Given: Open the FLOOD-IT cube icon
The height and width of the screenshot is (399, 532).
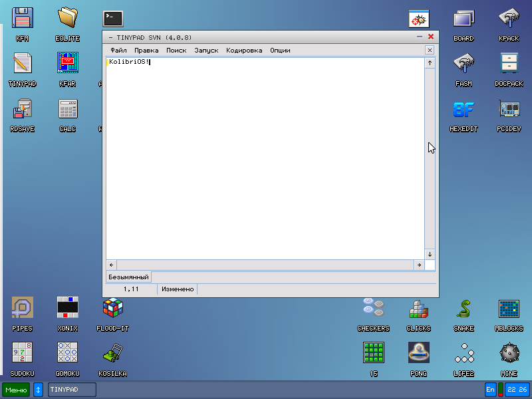Looking at the screenshot, I should [112, 309].
